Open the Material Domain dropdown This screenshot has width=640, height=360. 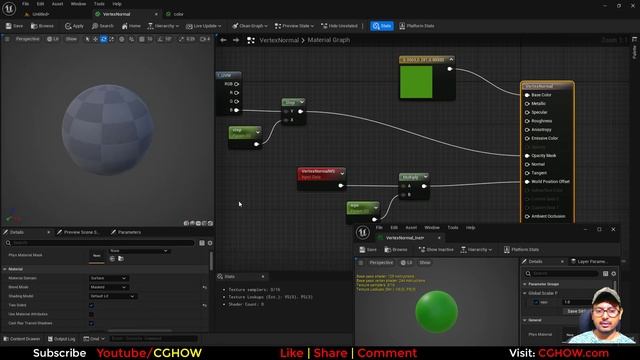[109, 278]
